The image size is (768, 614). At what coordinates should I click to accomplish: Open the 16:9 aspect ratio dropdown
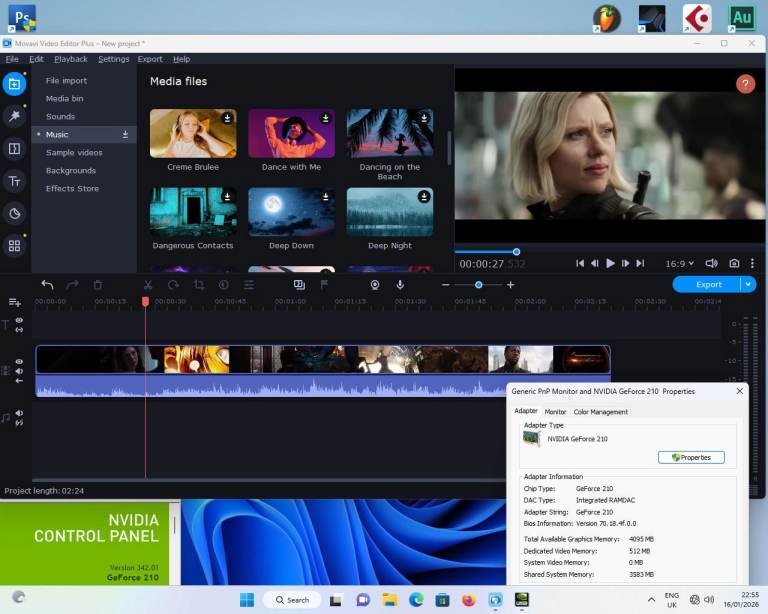[x=681, y=263]
